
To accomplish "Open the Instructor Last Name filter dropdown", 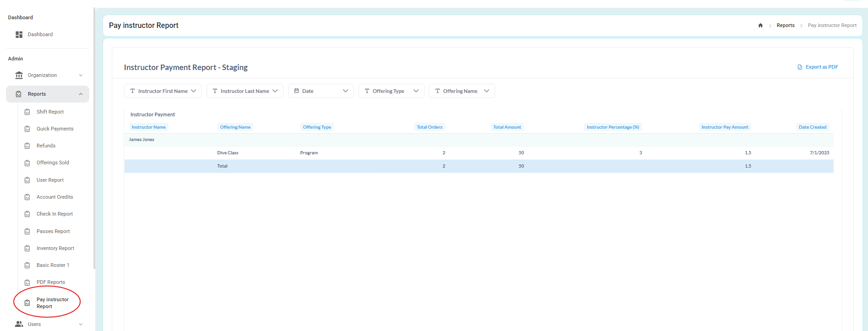I will [245, 91].
